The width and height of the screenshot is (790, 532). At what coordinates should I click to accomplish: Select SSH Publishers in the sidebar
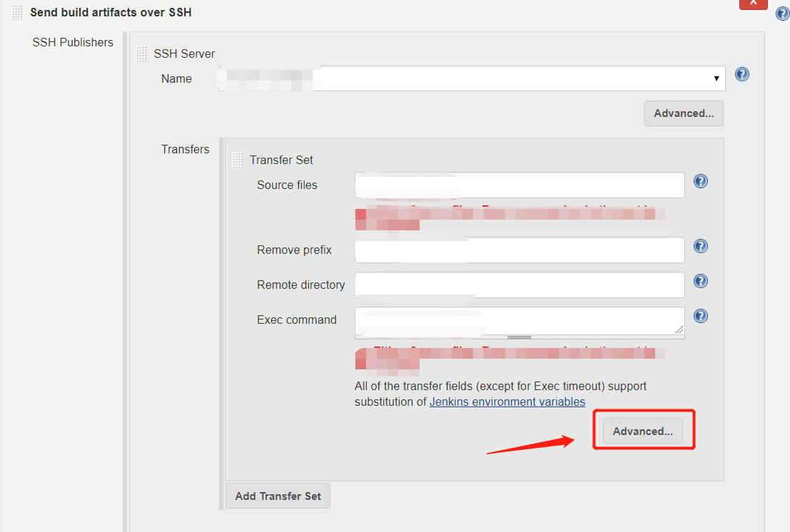[72, 42]
